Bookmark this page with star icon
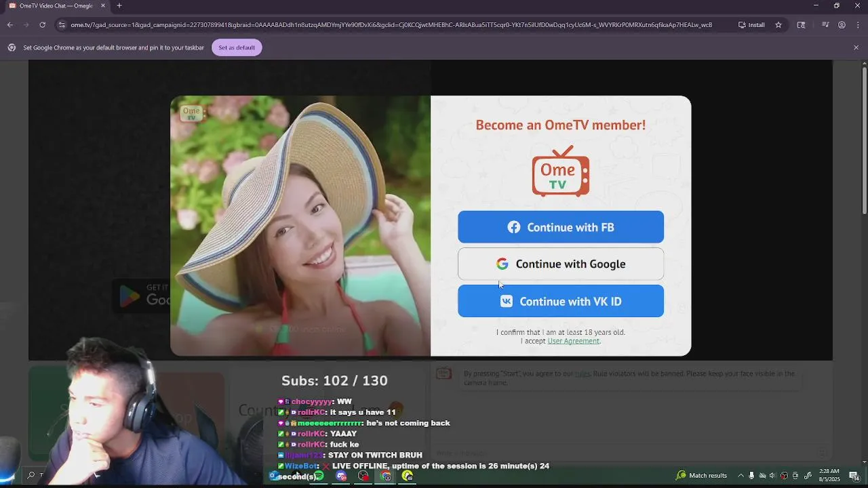 [778, 25]
